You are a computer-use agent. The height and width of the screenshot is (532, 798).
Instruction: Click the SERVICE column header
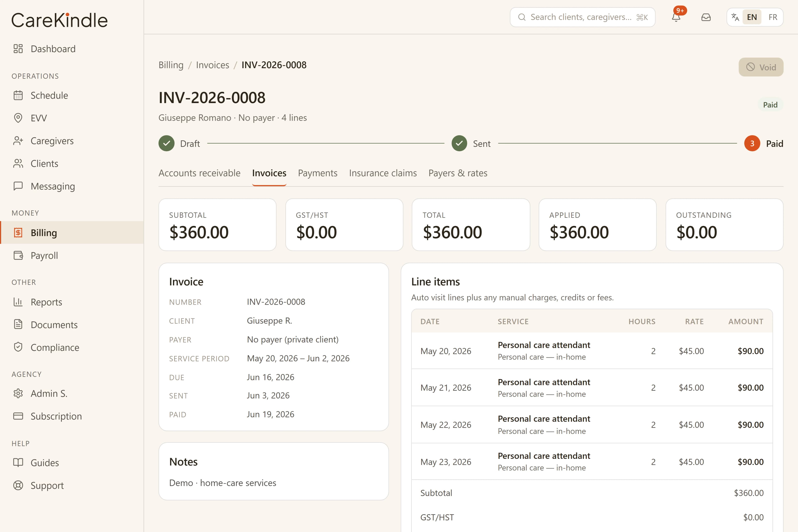pyautogui.click(x=513, y=321)
